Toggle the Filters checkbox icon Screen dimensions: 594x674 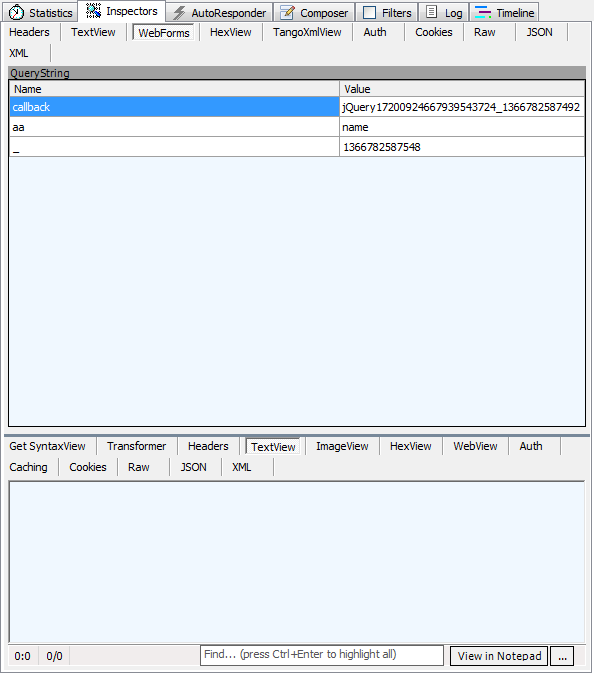click(369, 13)
